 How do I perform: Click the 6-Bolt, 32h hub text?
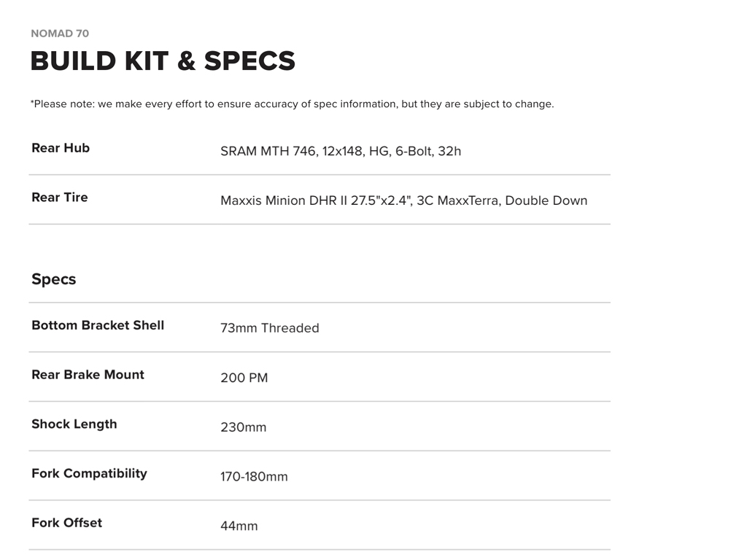[428, 152]
